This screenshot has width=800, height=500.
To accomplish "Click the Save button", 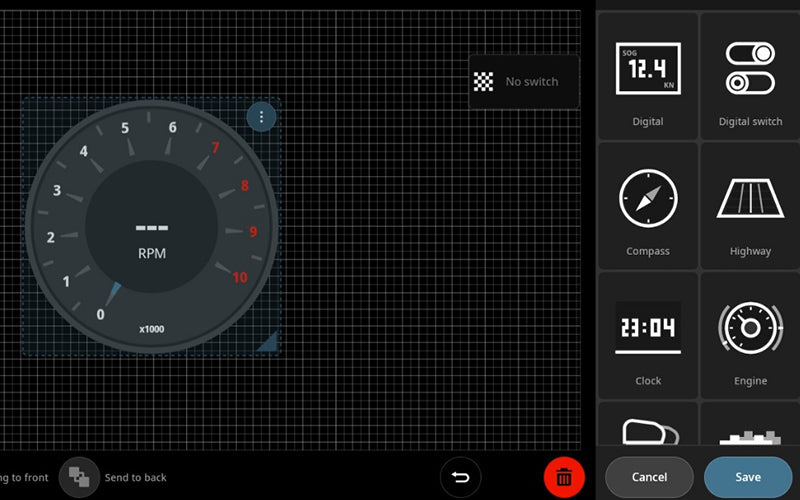I will click(x=747, y=477).
